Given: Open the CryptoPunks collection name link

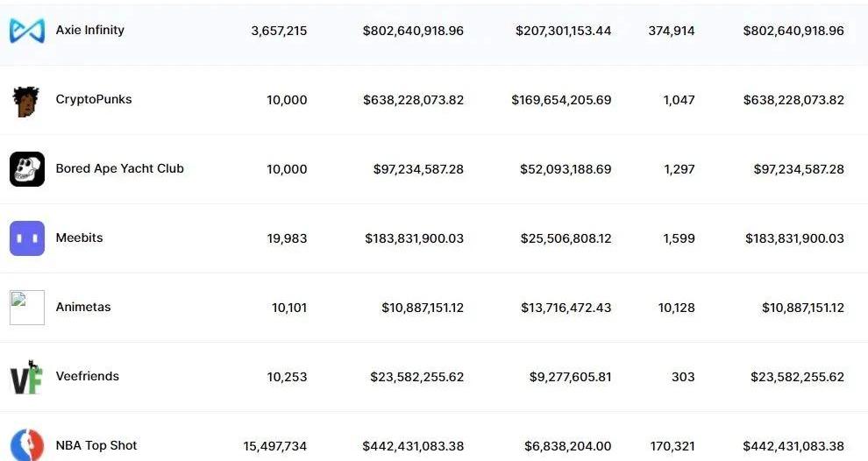Looking at the screenshot, I should click(x=94, y=100).
